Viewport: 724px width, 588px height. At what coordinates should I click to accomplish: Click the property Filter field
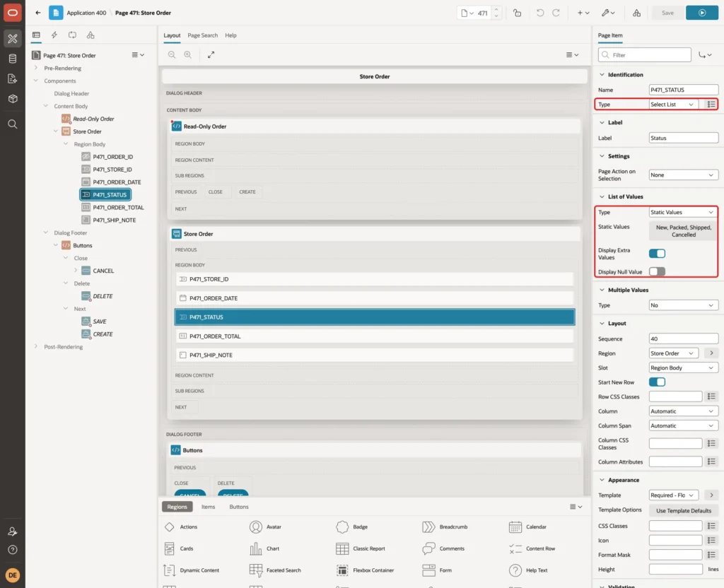click(644, 55)
